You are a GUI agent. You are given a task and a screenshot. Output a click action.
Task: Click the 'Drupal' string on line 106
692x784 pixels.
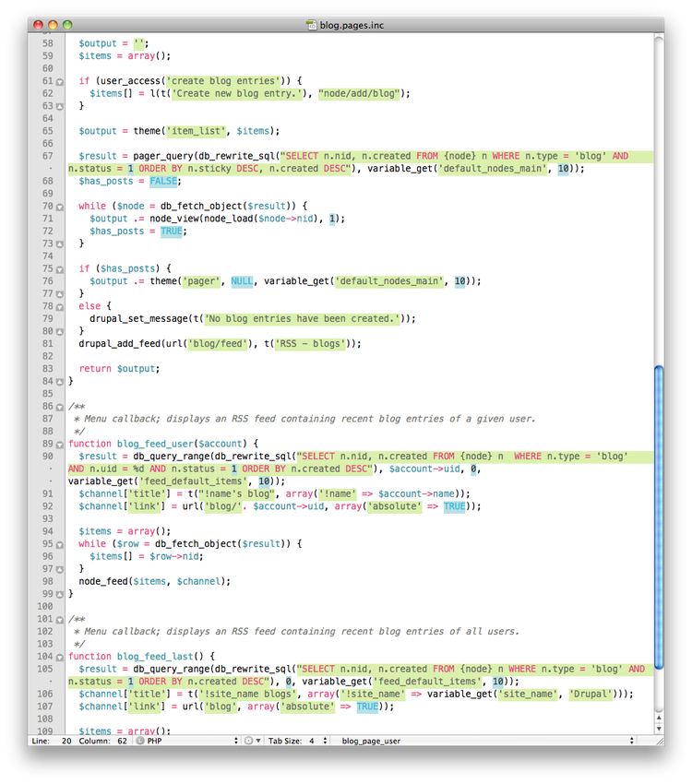click(591, 694)
